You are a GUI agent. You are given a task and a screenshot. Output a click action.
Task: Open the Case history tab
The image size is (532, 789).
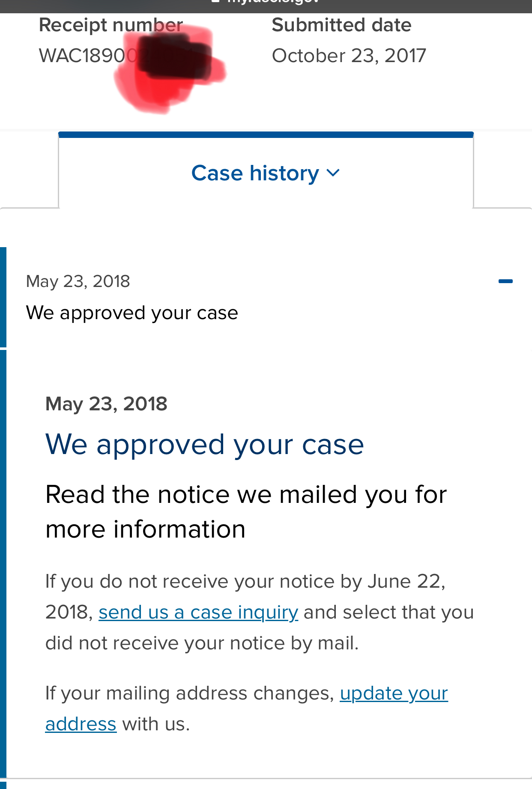255,173
